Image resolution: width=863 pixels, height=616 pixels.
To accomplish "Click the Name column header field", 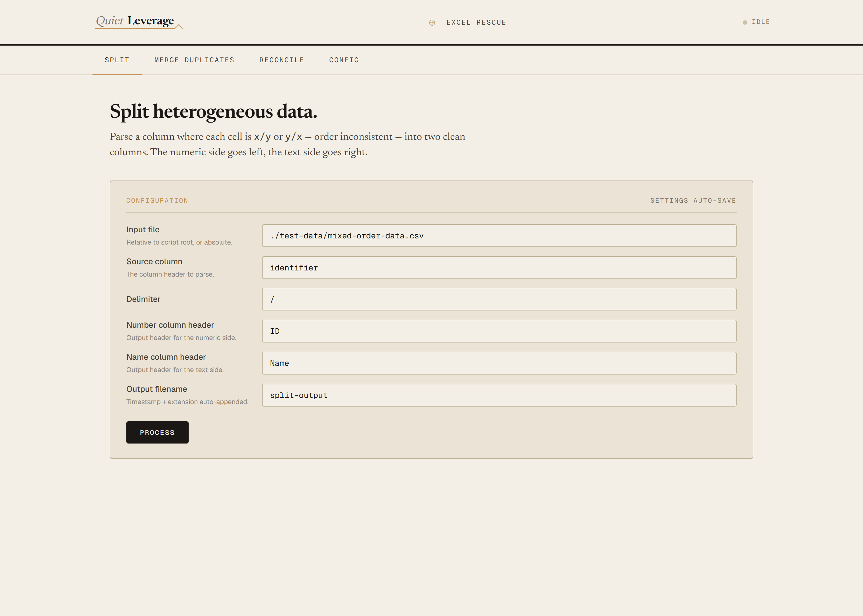I will 499,363.
